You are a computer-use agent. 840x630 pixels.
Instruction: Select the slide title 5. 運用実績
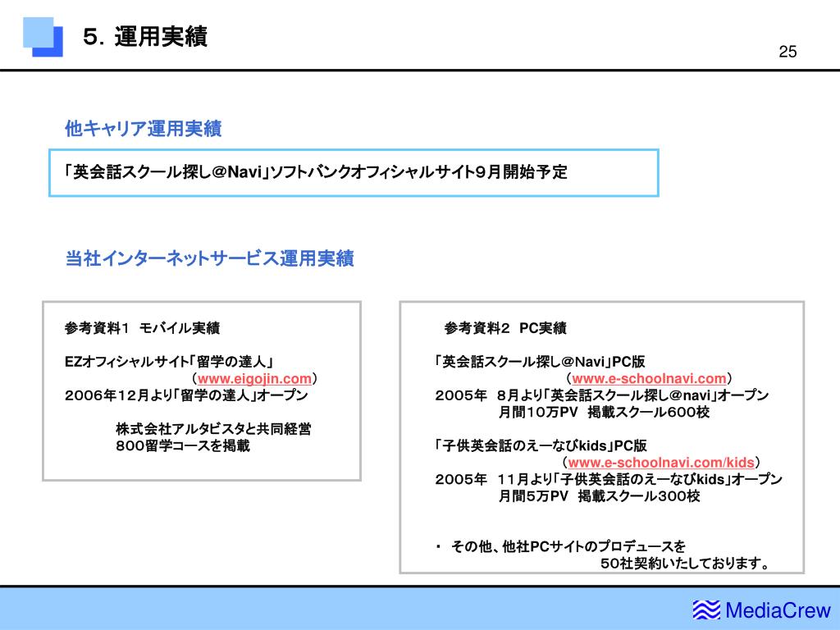click(145, 37)
